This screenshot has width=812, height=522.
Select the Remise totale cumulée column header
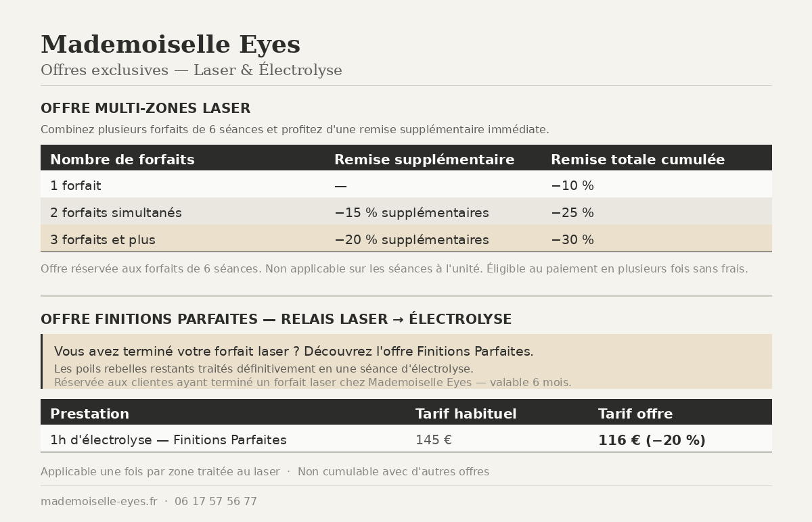click(x=637, y=160)
